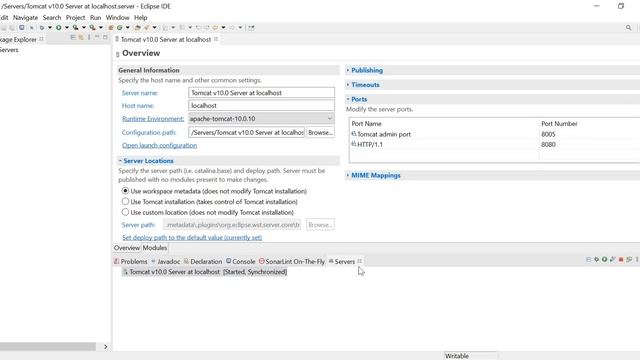Minimize the Package Explorer view
640x360 pixels.
[97, 37]
